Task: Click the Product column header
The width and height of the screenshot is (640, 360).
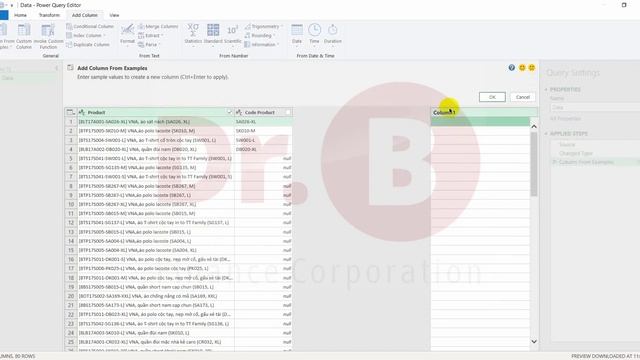Action: click(x=156, y=112)
